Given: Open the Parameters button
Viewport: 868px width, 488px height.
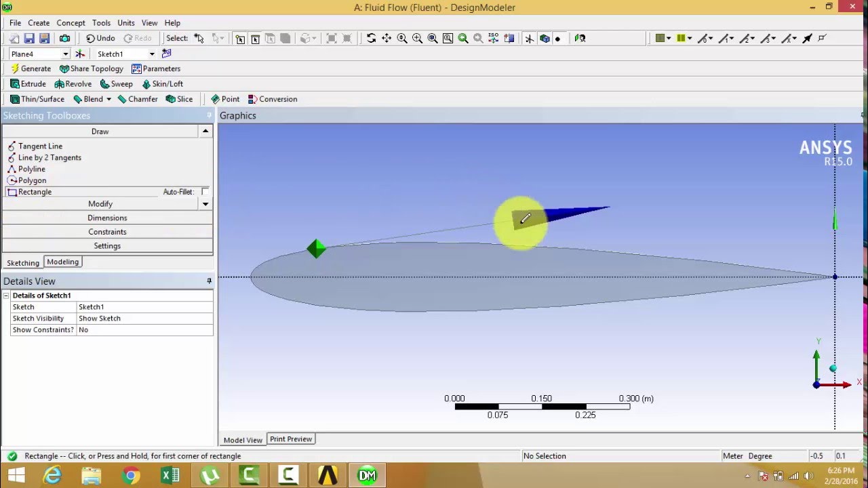Looking at the screenshot, I should click(156, 68).
